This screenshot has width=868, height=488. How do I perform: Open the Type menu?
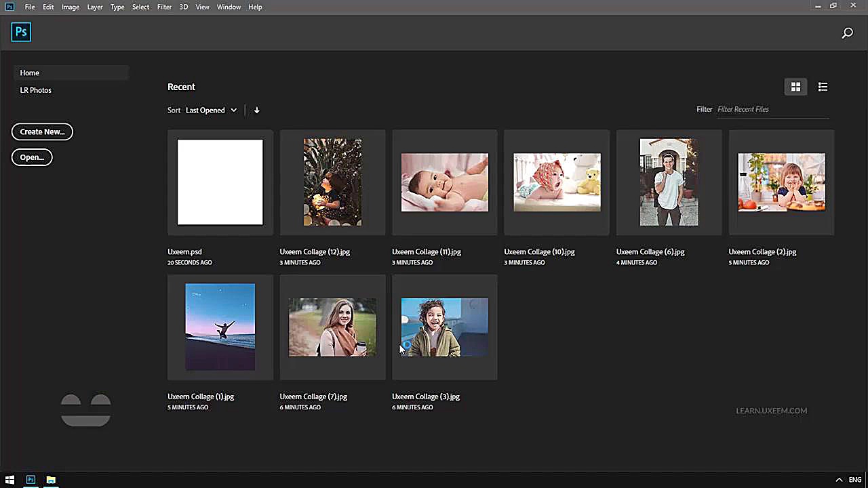click(117, 7)
